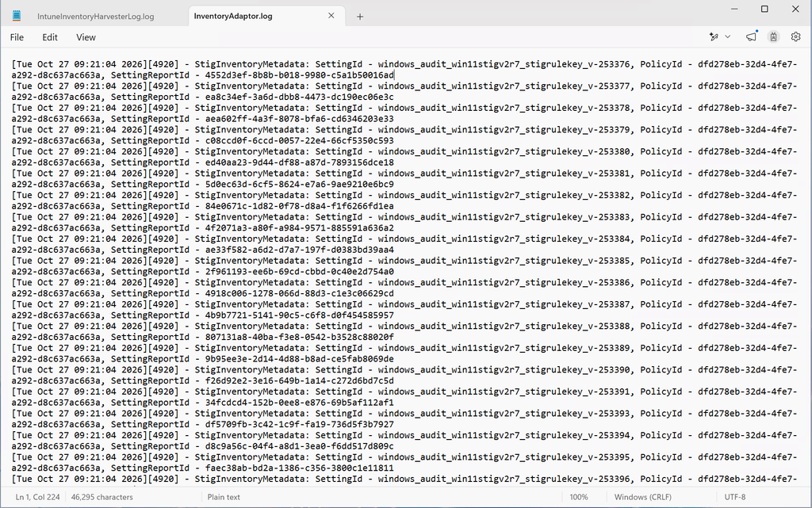Click report ID '2f961193-ee6b-69cd-cbbd-0c40e2d754a0'
Image resolution: width=812 pixels, height=508 pixels.
click(299, 271)
